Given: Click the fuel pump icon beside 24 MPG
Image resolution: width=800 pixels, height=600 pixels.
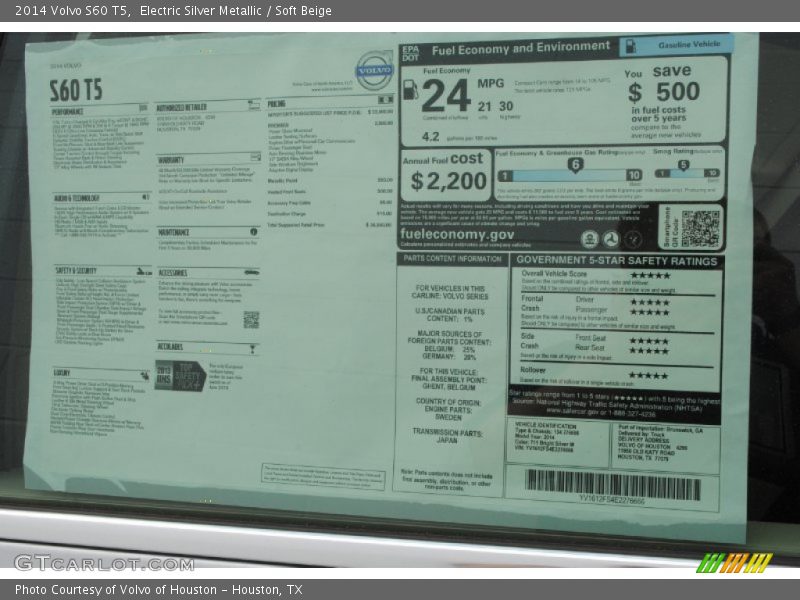Looking at the screenshot, I should (410, 89).
